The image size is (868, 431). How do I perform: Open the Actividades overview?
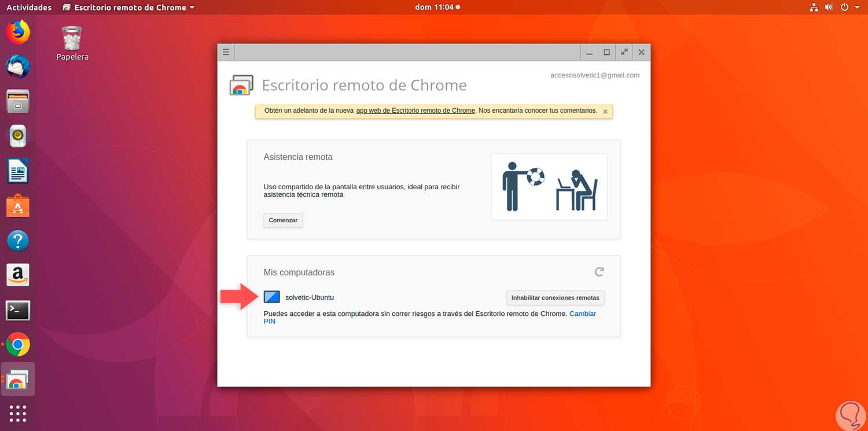[x=29, y=8]
